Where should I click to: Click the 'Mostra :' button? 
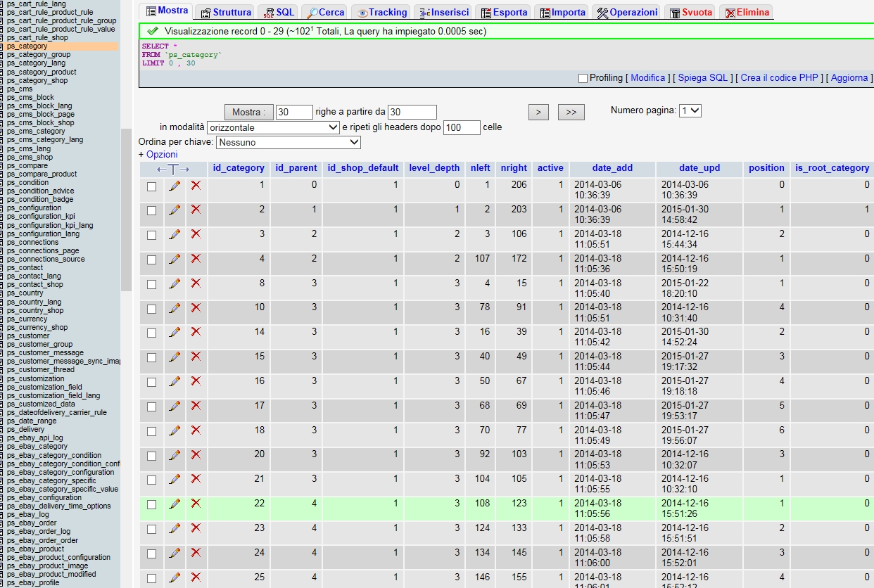coord(248,112)
